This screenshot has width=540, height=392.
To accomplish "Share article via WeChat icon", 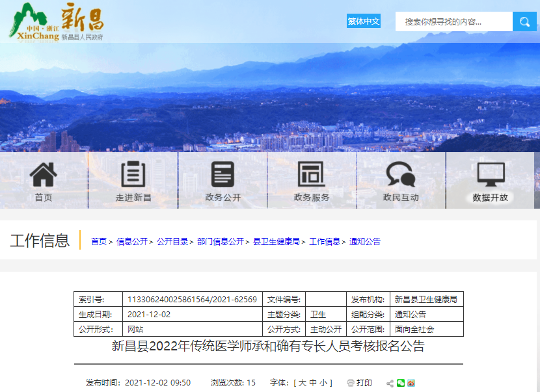I will 401,383.
